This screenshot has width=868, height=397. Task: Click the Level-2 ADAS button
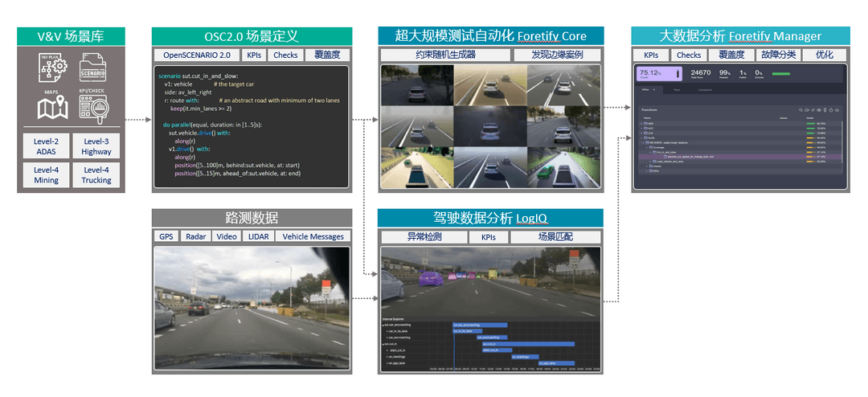46,146
